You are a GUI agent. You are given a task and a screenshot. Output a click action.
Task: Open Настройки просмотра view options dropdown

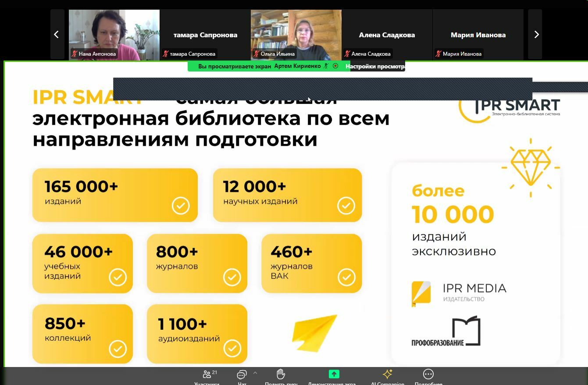pyautogui.click(x=375, y=67)
